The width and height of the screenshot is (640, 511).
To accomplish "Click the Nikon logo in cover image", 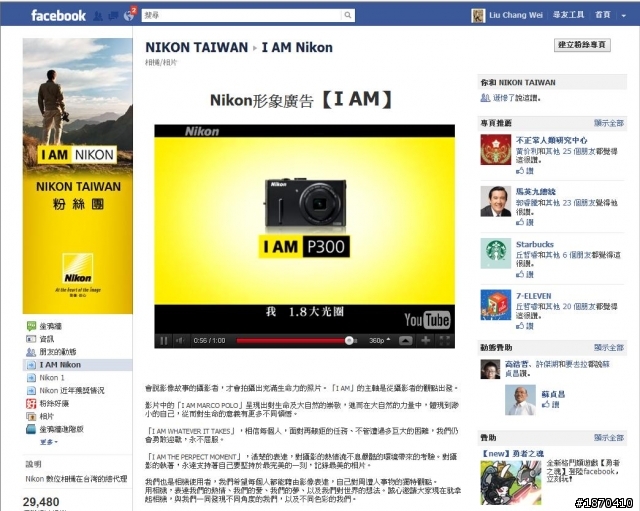I will pyautogui.click(x=78, y=268).
